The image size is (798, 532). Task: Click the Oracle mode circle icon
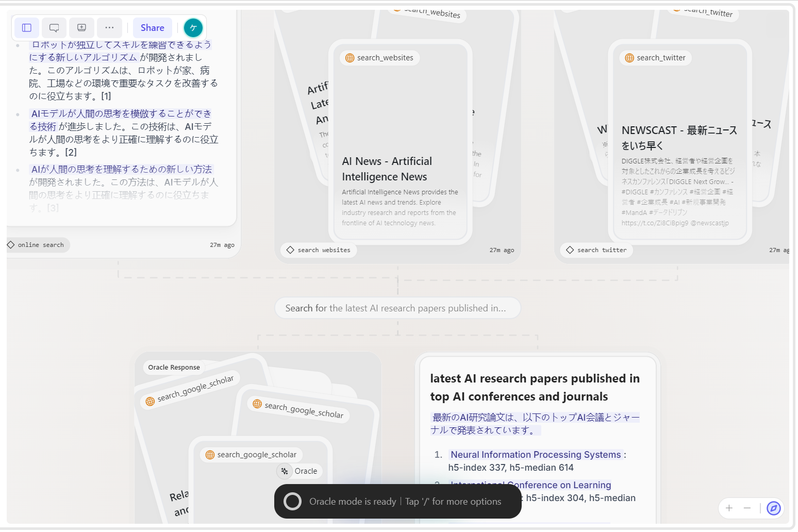(292, 501)
